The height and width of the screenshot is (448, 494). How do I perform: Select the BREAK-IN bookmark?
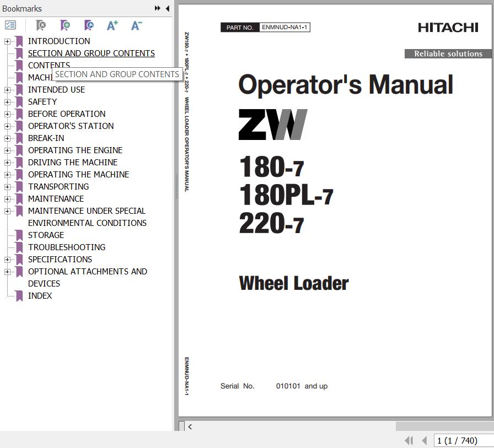(46, 138)
